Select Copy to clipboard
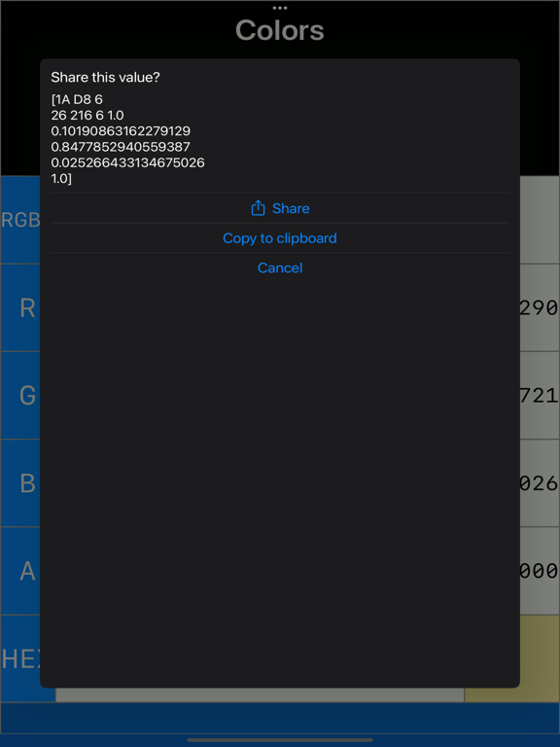Screen dimensions: 560x747 (280, 237)
